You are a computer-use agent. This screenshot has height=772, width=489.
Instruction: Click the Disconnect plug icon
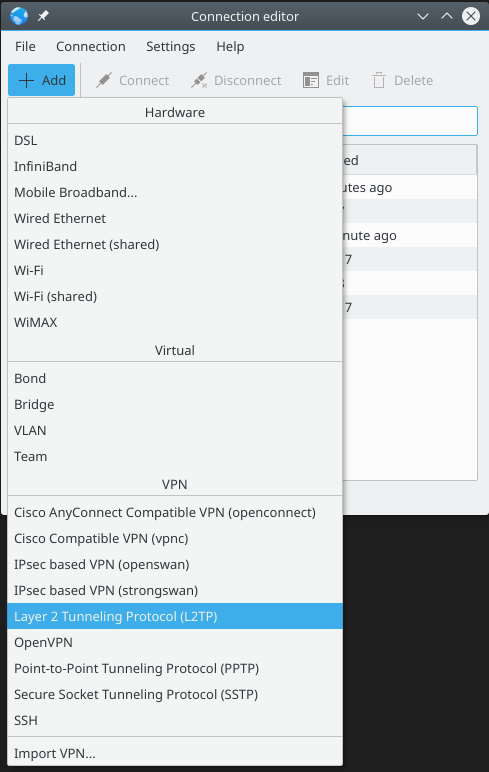click(x=199, y=80)
